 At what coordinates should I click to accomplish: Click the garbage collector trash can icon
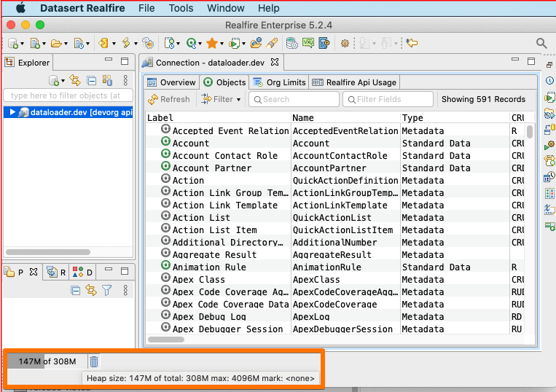click(94, 361)
